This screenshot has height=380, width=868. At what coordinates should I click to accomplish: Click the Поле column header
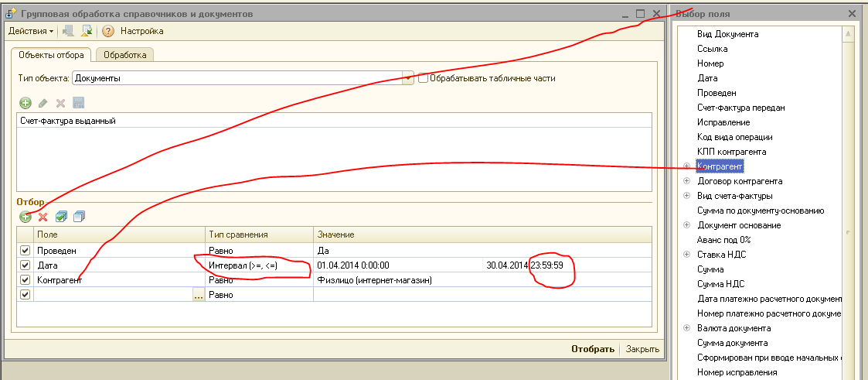pyautogui.click(x=119, y=235)
